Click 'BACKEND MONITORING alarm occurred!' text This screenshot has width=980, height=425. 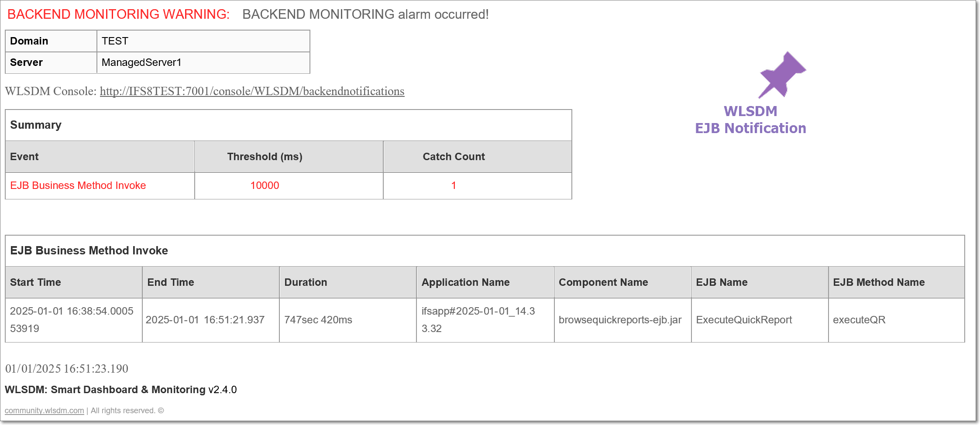tap(365, 14)
